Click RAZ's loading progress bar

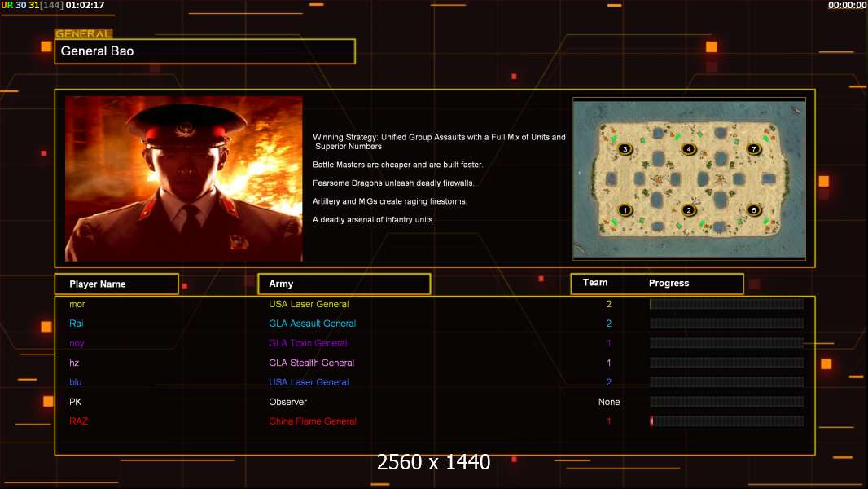[727, 421]
